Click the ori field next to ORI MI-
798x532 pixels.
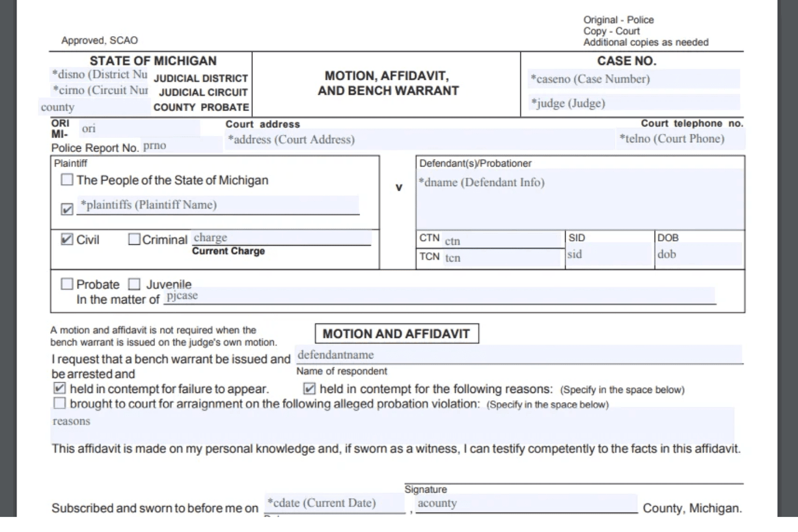(140, 128)
